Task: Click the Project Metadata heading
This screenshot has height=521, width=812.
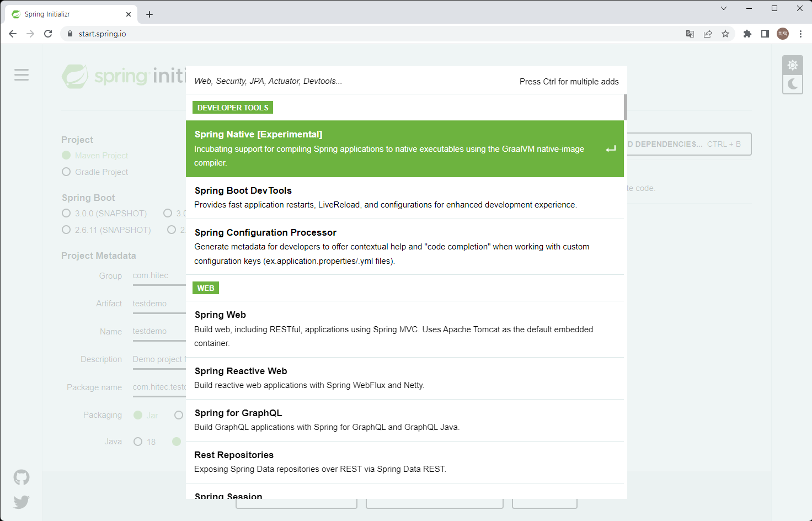Action: tap(99, 256)
